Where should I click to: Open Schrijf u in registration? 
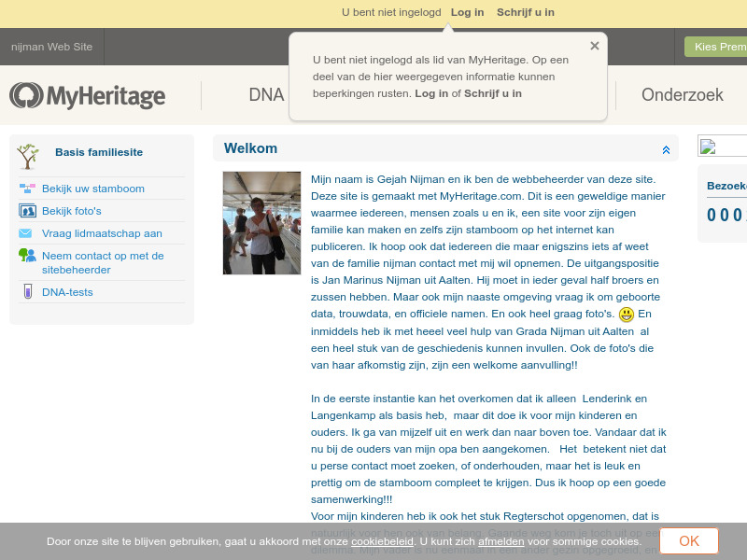pos(526,12)
